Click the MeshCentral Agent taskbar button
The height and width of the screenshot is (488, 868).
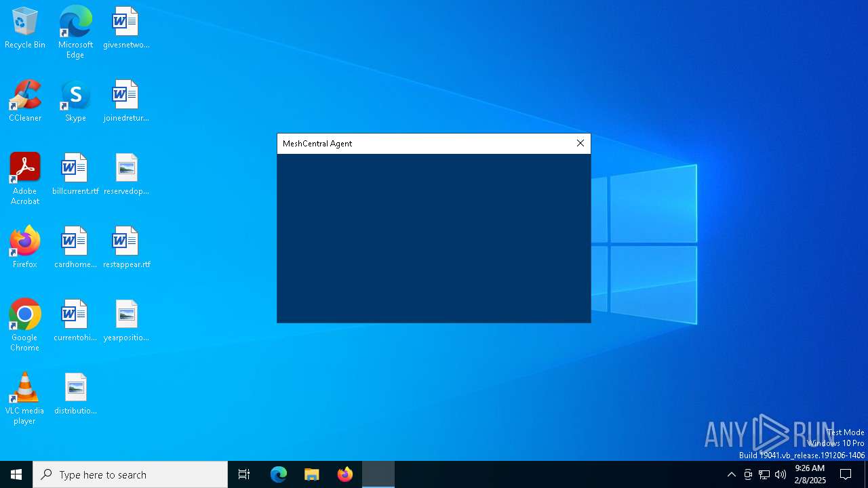[378, 474]
